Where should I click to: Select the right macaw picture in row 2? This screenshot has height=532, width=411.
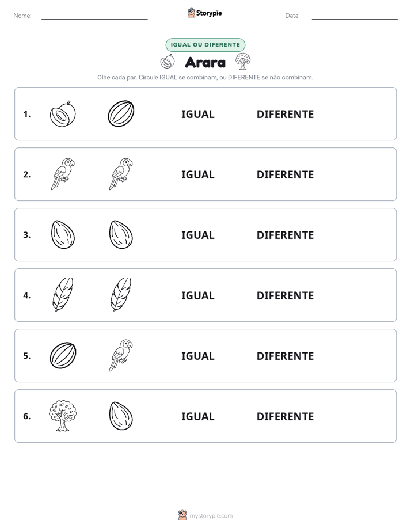coord(121,174)
